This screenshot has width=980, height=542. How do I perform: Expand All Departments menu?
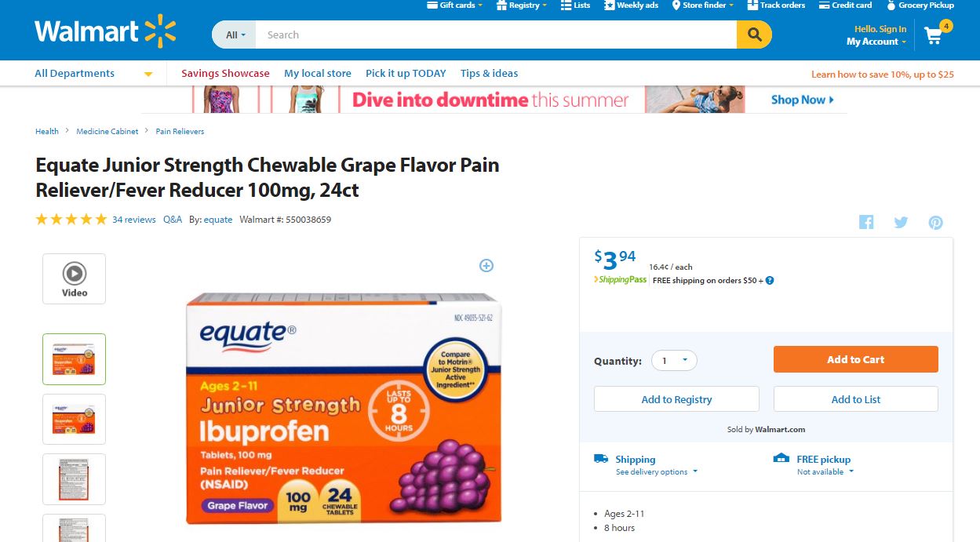93,74
